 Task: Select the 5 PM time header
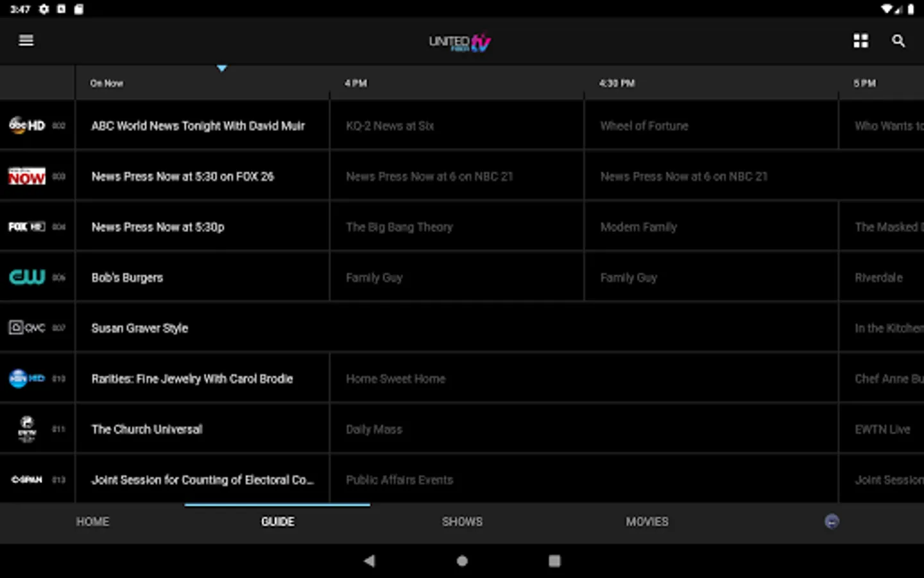point(864,83)
